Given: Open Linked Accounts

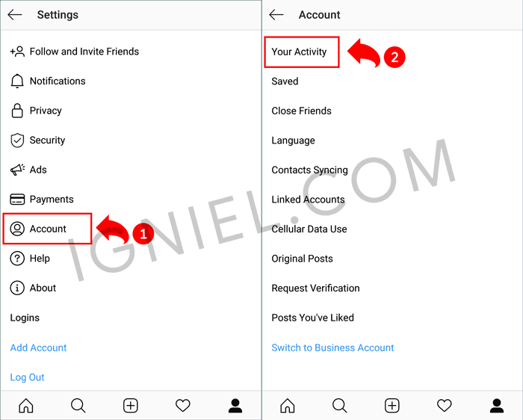Looking at the screenshot, I should [308, 200].
